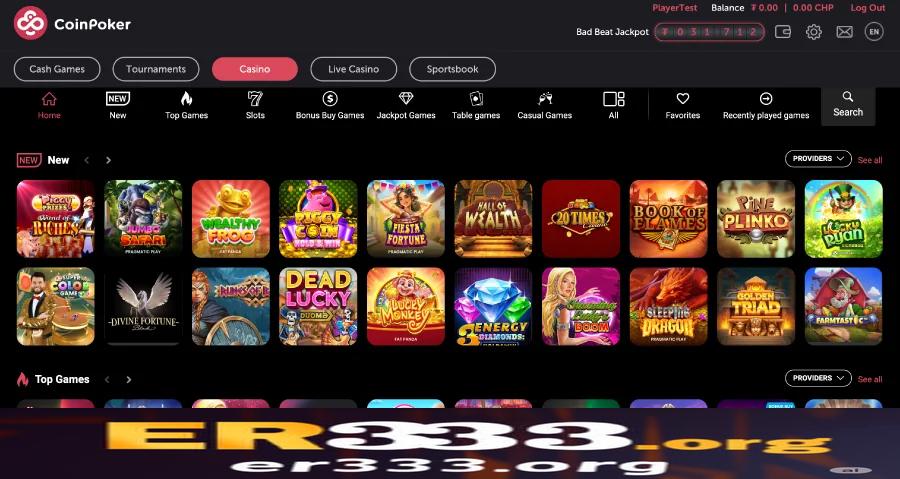Open the casino Search tool
The image size is (900, 479).
848,106
